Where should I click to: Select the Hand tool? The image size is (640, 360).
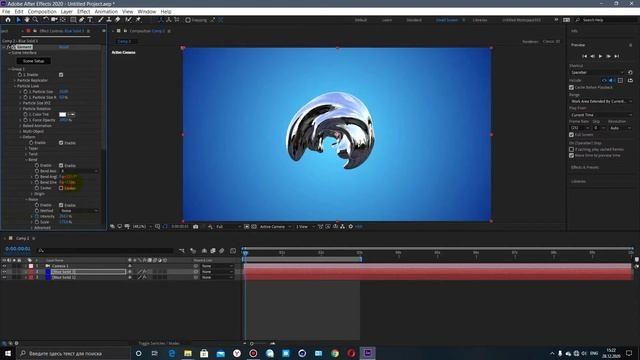point(27,20)
